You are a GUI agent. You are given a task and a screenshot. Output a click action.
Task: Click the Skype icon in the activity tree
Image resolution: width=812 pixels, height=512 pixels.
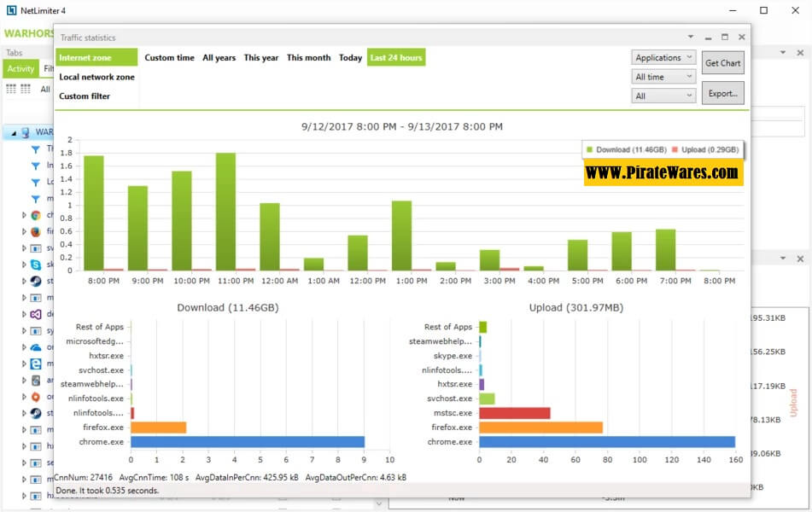(36, 265)
